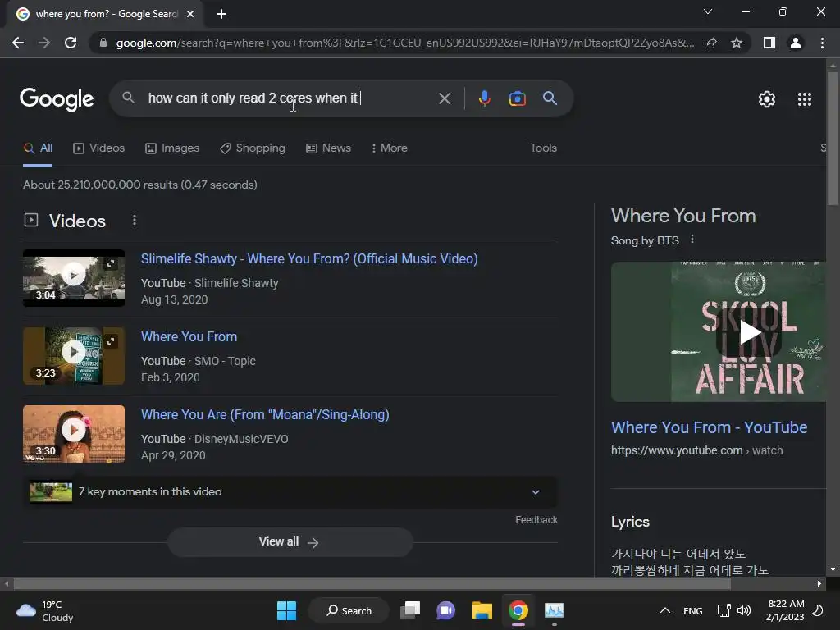
Task: Reload the current page
Action: point(71,43)
